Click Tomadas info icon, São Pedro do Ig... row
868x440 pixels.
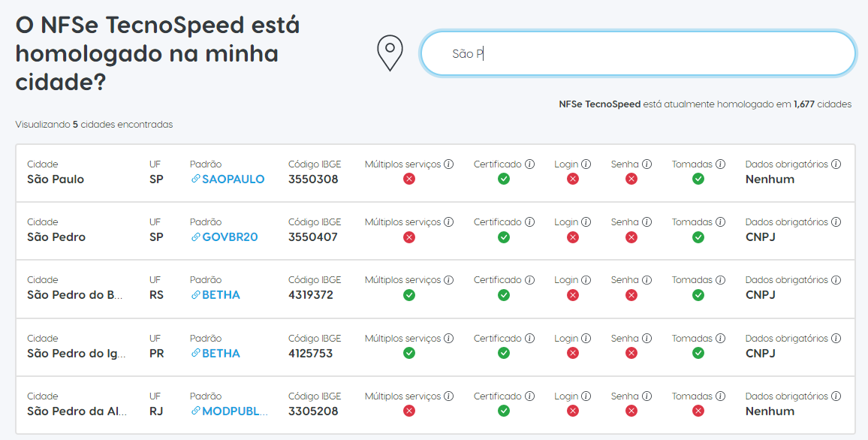point(720,338)
